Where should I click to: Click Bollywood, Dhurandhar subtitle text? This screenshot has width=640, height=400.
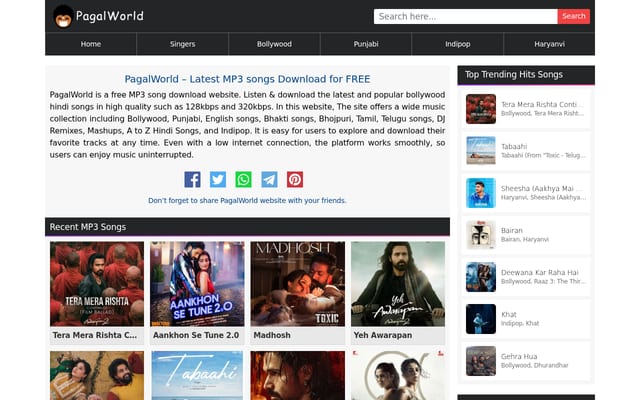click(534, 365)
